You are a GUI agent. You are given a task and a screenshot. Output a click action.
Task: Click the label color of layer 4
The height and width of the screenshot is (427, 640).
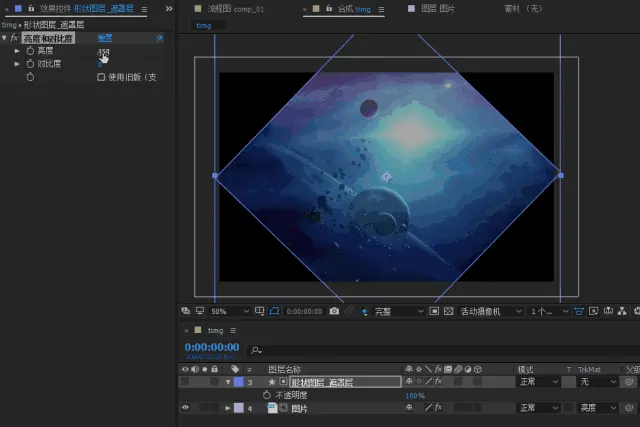(x=238, y=408)
